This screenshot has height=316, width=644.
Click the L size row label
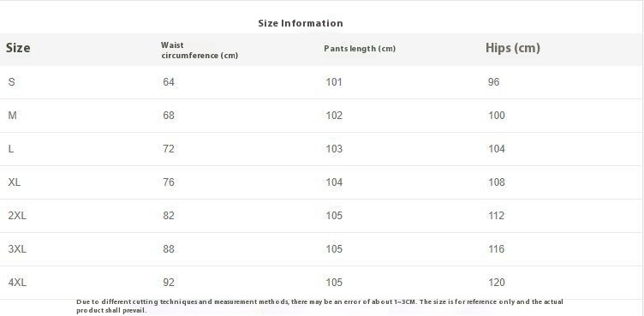pos(10,149)
